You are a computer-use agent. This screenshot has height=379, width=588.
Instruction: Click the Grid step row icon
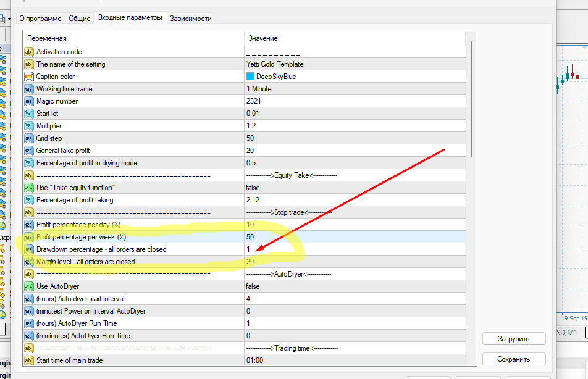click(x=28, y=138)
